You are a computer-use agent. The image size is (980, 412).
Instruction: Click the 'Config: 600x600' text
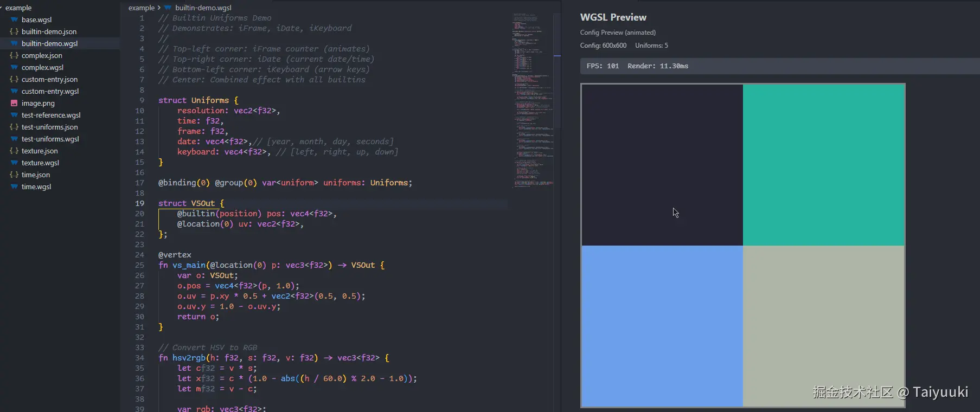(603, 46)
